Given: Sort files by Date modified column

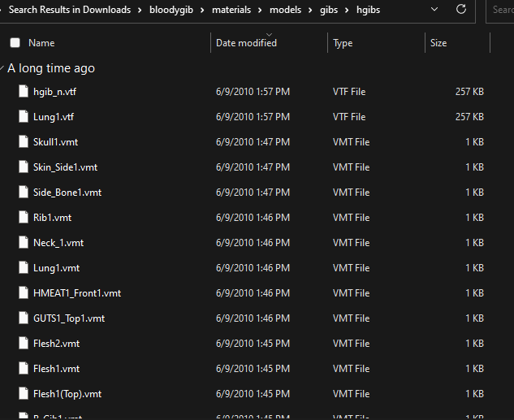Looking at the screenshot, I should 246,43.
